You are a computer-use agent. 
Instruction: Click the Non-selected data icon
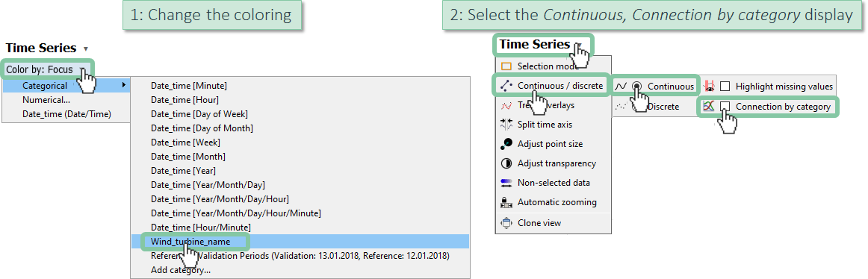click(x=506, y=183)
